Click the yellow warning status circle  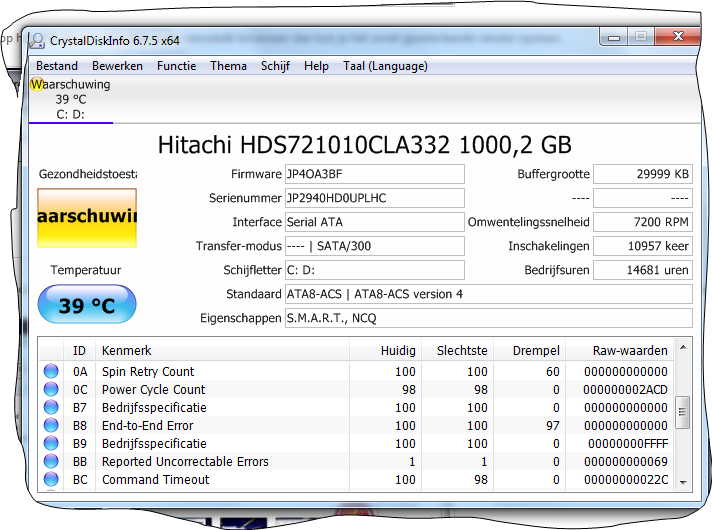pyautogui.click(x=36, y=84)
